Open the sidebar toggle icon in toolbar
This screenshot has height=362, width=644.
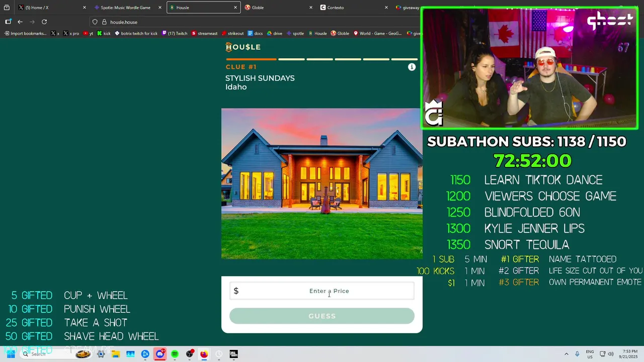point(8,22)
